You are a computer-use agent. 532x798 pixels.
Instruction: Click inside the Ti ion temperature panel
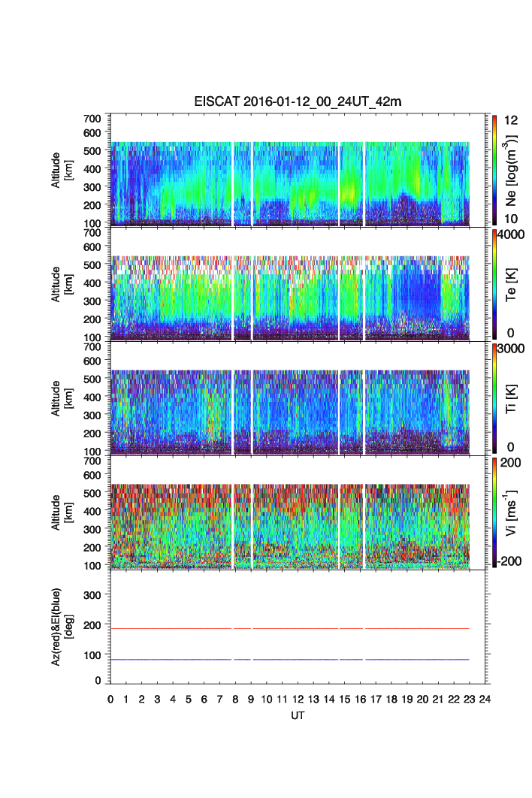tap(298, 398)
